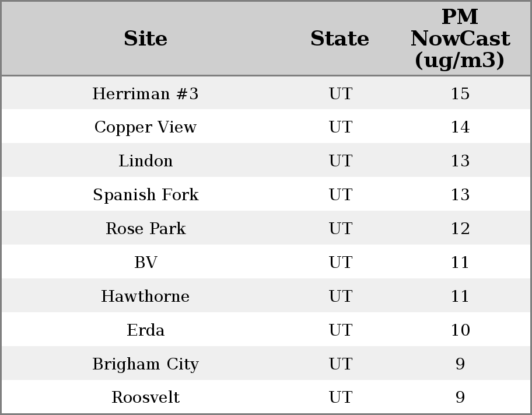The height and width of the screenshot is (415, 532).
Task: Select the PM value 14 for Copper View
Action: [x=460, y=127]
